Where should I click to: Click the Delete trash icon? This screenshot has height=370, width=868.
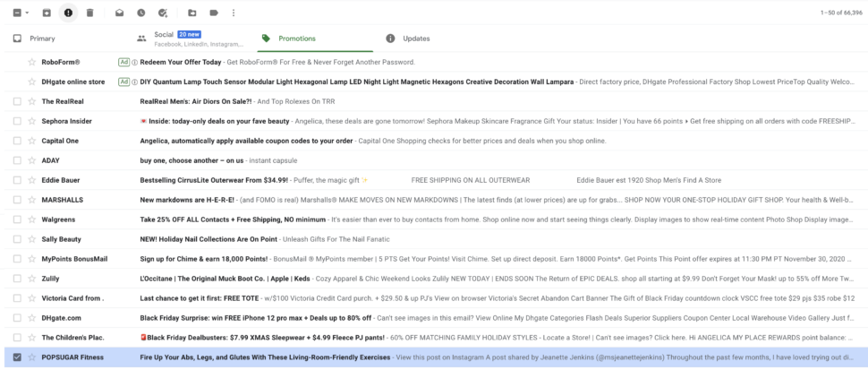(x=90, y=13)
